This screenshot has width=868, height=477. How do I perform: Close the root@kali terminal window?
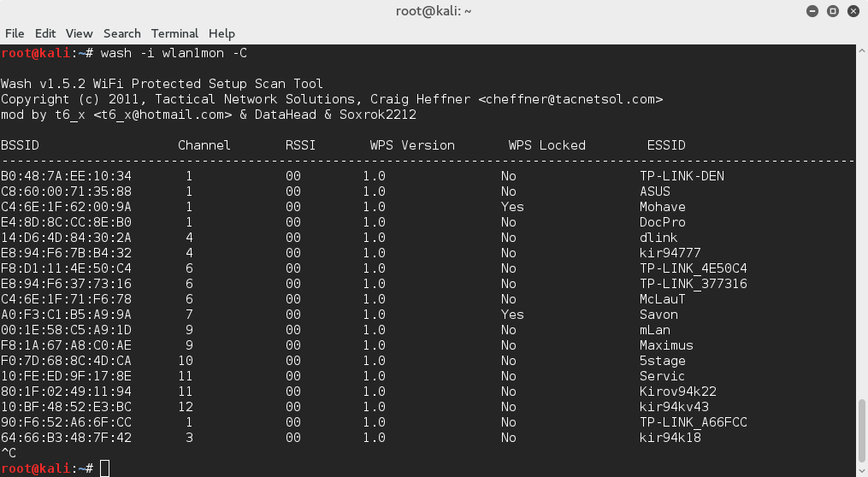850,11
